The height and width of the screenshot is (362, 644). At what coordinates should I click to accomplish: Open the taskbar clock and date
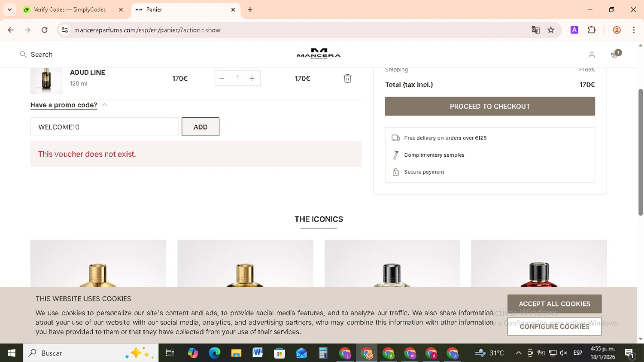click(603, 353)
